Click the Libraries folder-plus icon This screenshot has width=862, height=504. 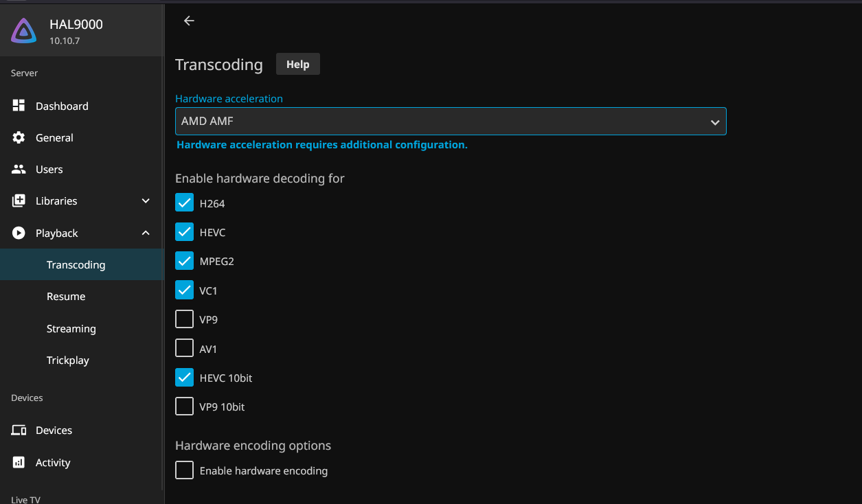[19, 201]
